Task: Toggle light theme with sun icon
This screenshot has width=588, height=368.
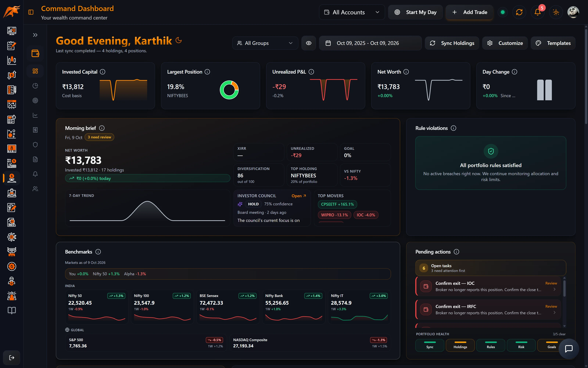Action: [556, 12]
